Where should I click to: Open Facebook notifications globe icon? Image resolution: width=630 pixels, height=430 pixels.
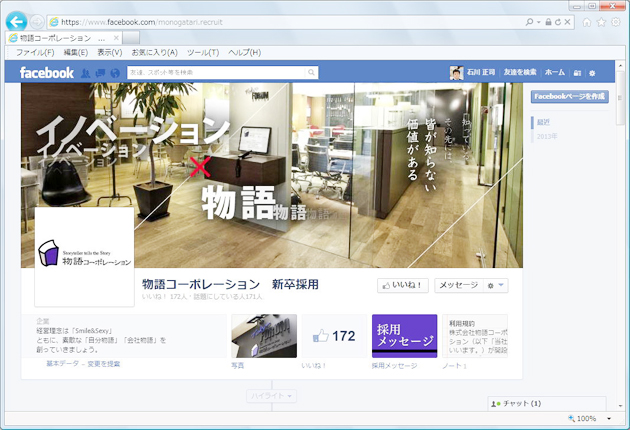115,73
